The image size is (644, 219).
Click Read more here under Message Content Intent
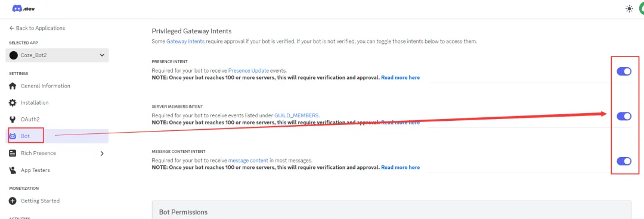(x=401, y=167)
